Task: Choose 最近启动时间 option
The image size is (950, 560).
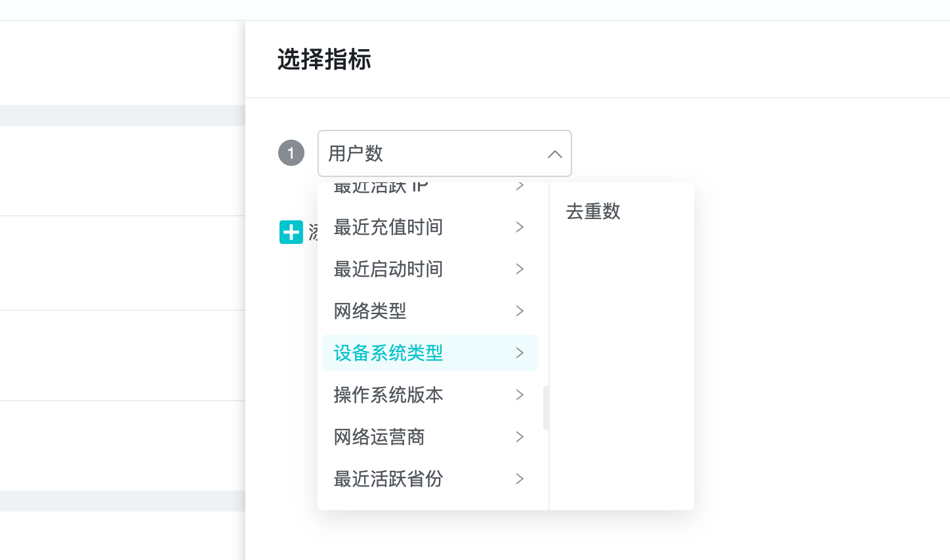Action: pos(388,269)
